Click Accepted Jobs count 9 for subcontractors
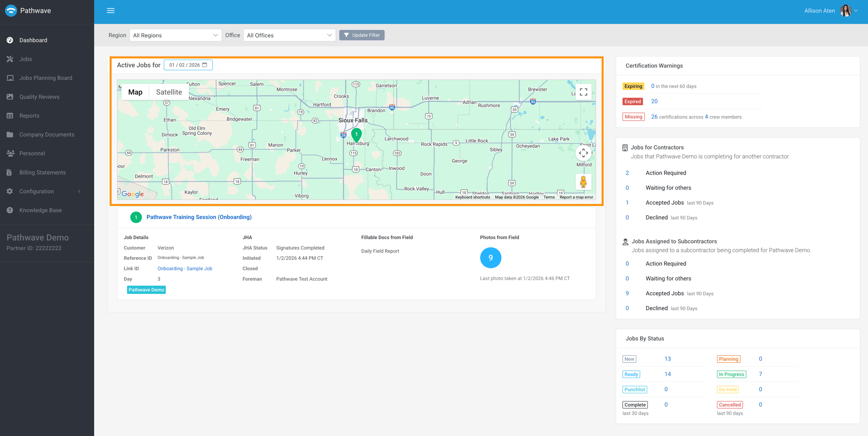The image size is (868, 436). point(627,293)
